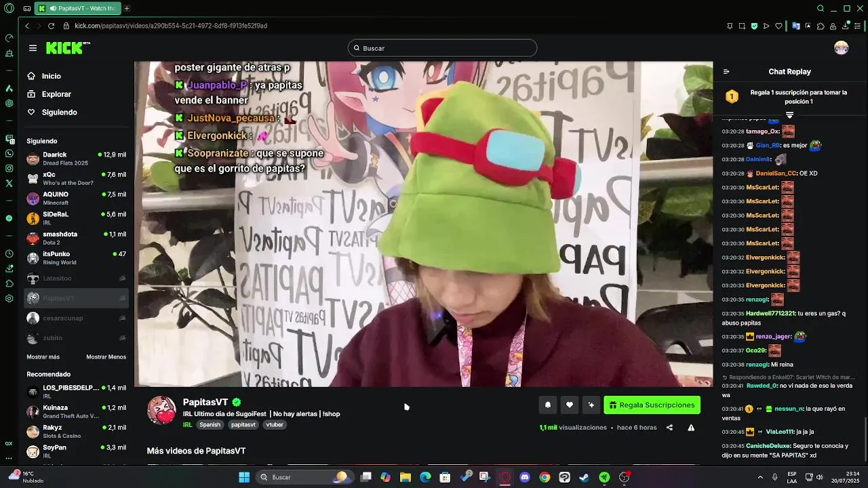Viewport: 868px width, 488px height.
Task: Open Opera tab search magnifier
Action: 821,8
